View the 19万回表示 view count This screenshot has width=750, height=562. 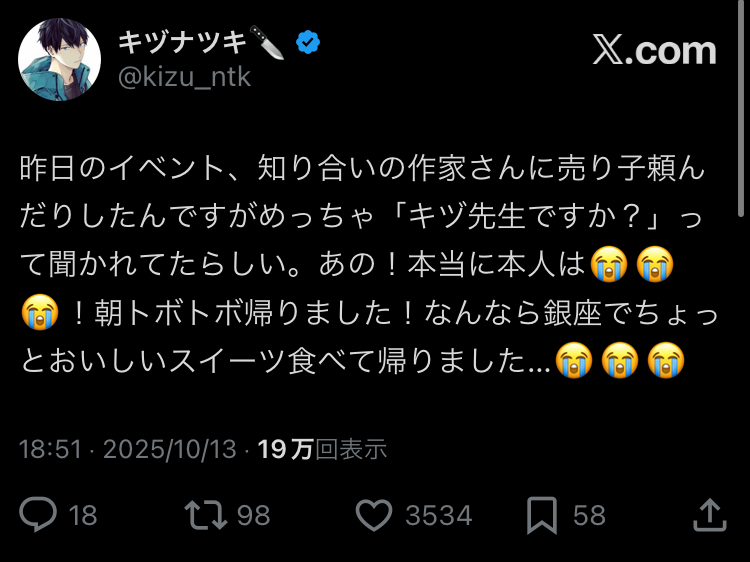coord(322,450)
